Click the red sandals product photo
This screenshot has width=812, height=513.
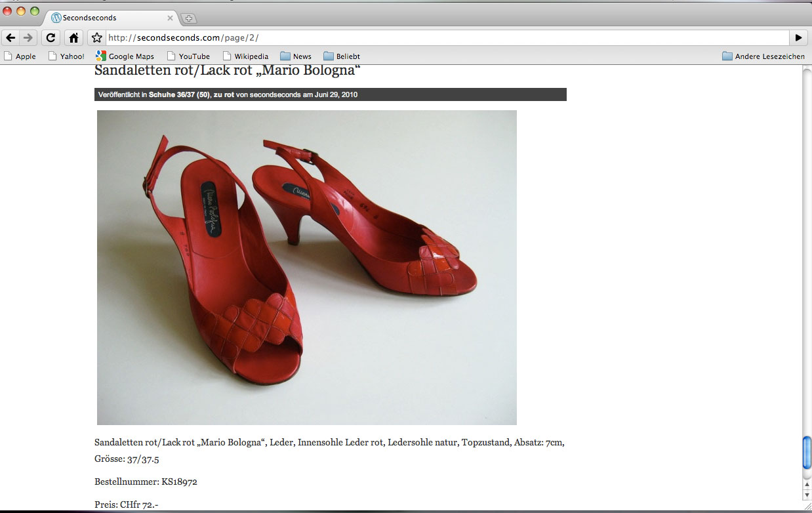306,267
